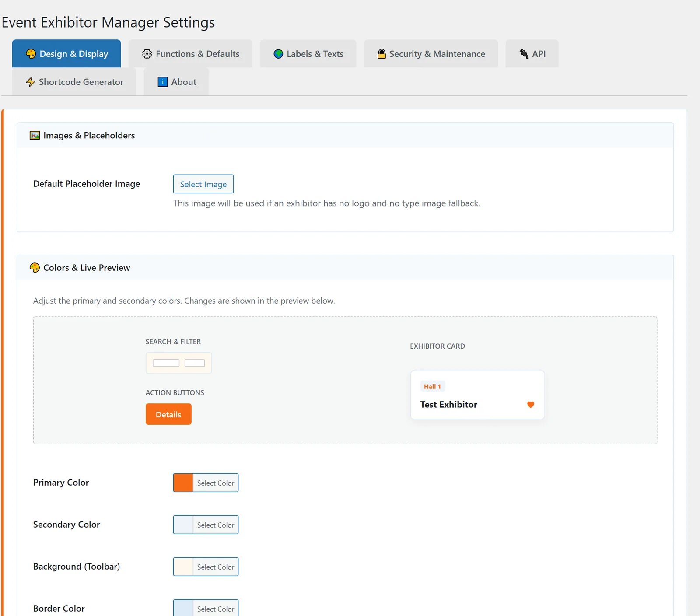Image resolution: width=700 pixels, height=616 pixels.
Task: Click the lightning bolt icon on Shortcode Generator
Action: tap(31, 82)
